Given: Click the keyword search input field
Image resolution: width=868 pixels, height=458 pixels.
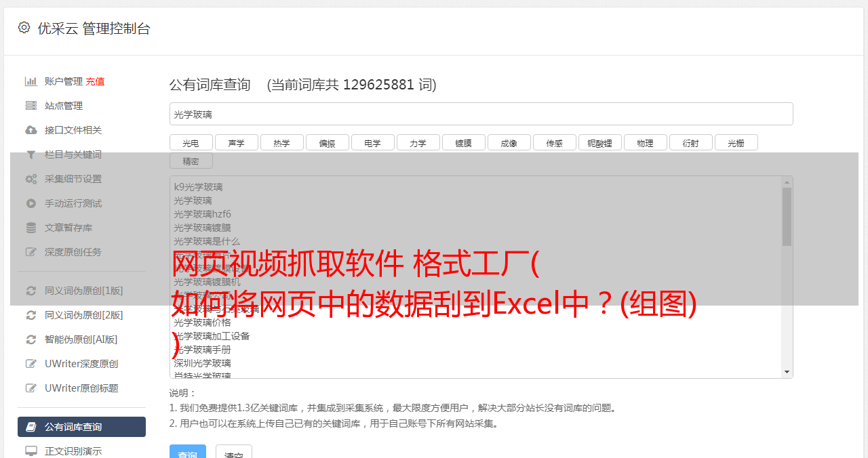Looking at the screenshot, I should click(x=481, y=114).
